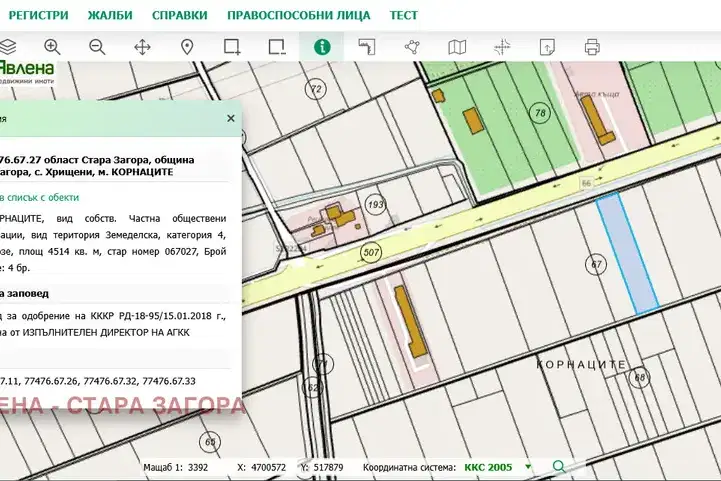Open the layers panel icon
Screen dimensions: 721x481
(x=7, y=46)
